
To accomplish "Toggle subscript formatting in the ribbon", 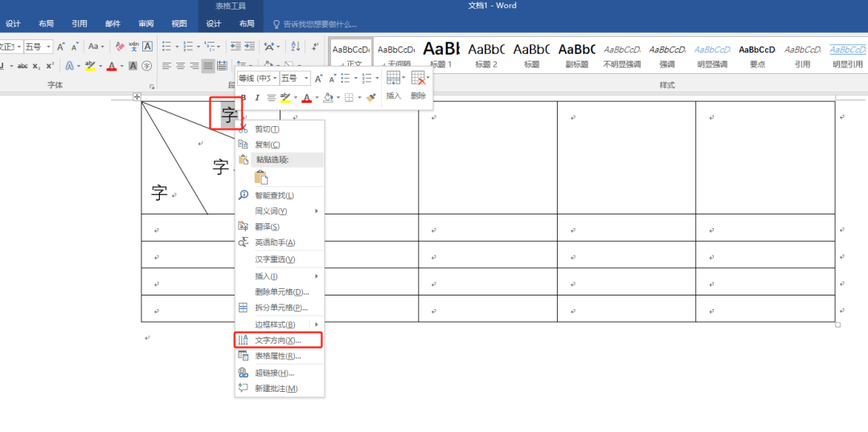I will click(36, 66).
